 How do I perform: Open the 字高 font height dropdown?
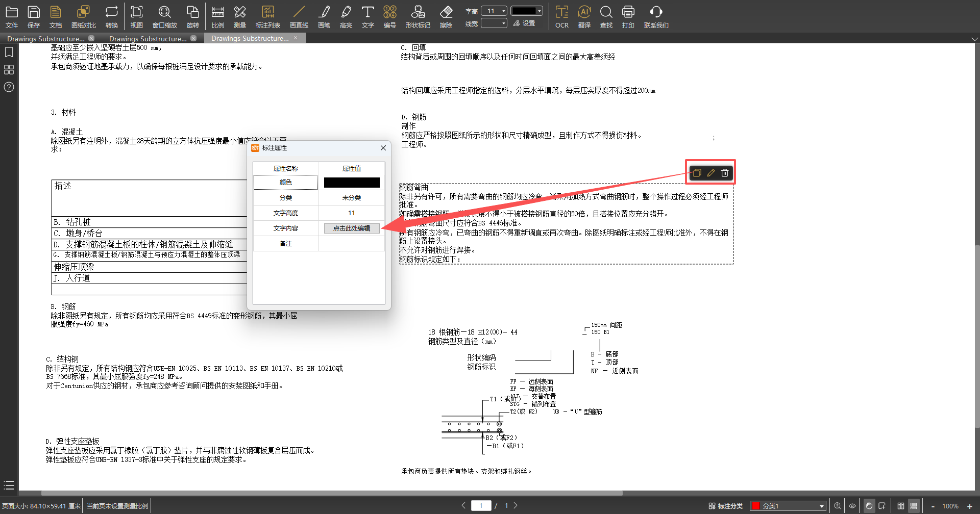[x=494, y=11]
